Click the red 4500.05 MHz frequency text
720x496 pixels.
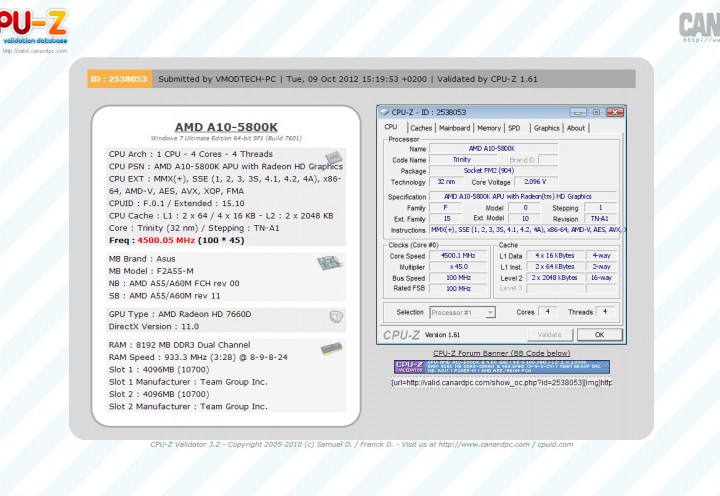tap(166, 240)
